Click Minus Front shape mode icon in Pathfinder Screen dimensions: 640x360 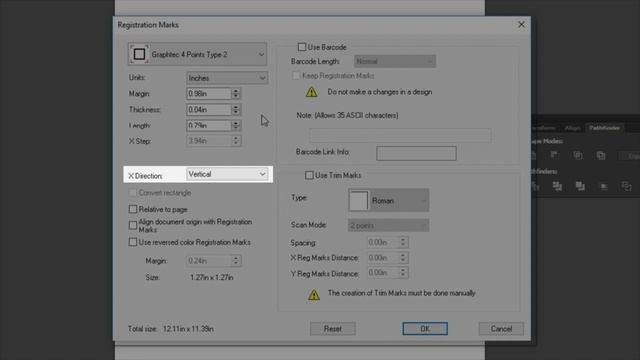click(554, 155)
